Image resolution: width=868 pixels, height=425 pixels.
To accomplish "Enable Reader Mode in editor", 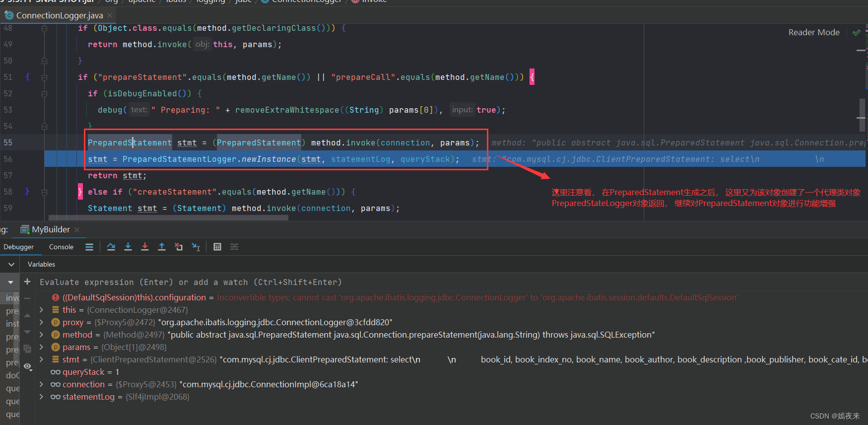I will point(814,32).
